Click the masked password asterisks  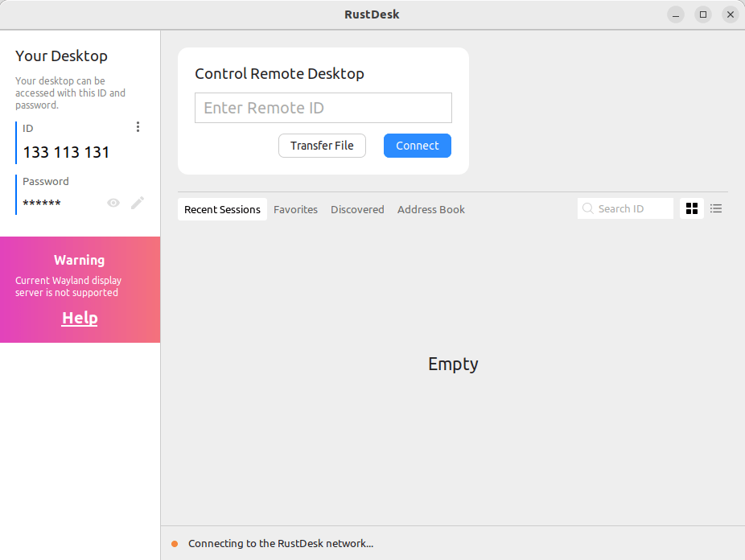(x=42, y=204)
